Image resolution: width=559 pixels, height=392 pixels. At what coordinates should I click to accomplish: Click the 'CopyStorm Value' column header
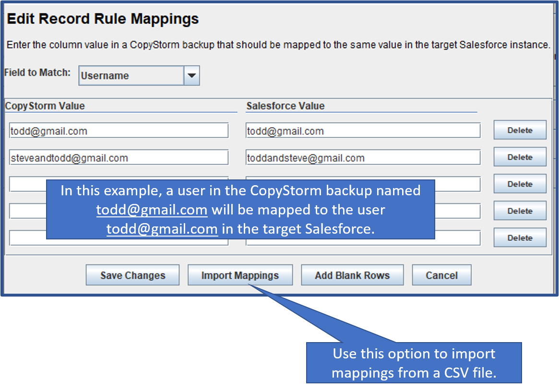pyautogui.click(x=45, y=106)
